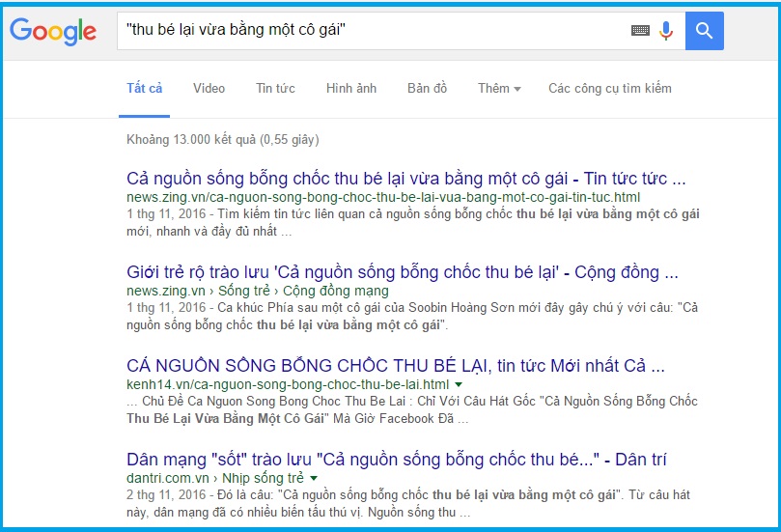
Task: Click the Google logo
Action: (53, 32)
